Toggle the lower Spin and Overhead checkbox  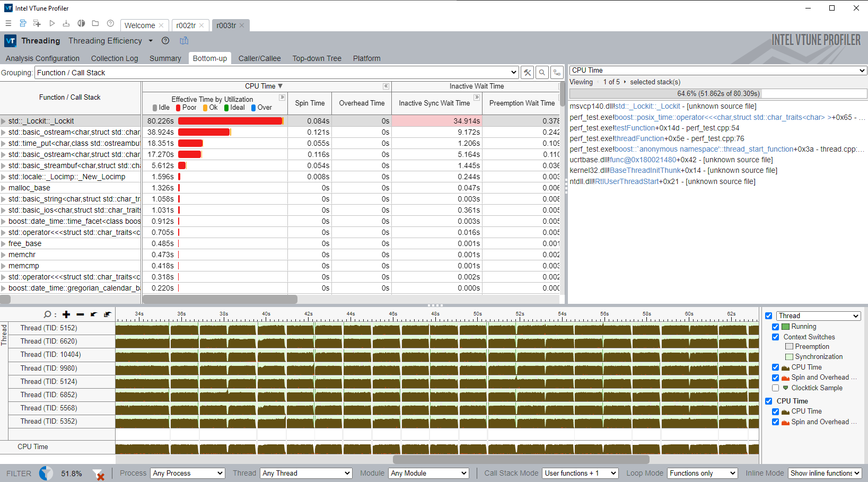tap(776, 422)
